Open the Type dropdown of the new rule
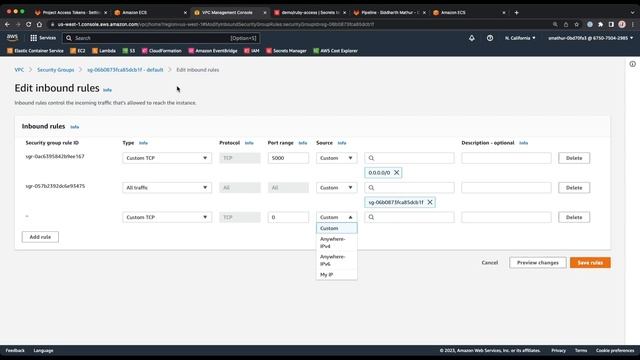640x360 pixels. pyautogui.click(x=167, y=217)
